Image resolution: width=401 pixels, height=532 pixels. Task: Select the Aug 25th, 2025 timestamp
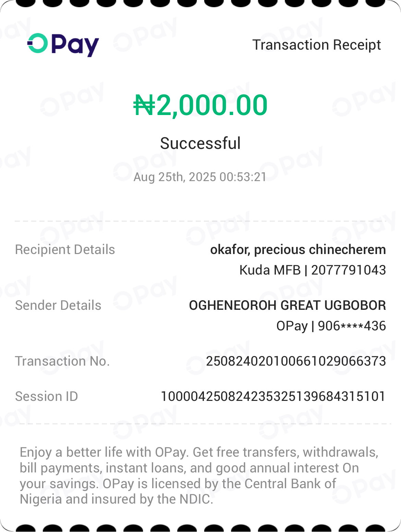click(200, 177)
